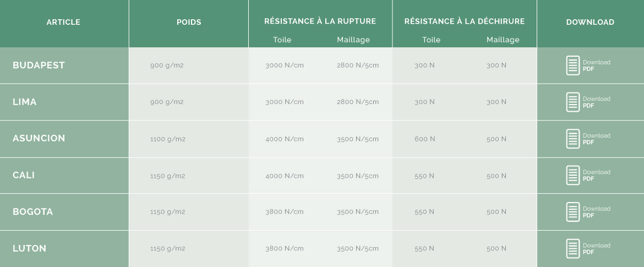Open the Download PDF text link for LUTON
Image resolution: width=644 pixels, height=267 pixels.
point(596,248)
